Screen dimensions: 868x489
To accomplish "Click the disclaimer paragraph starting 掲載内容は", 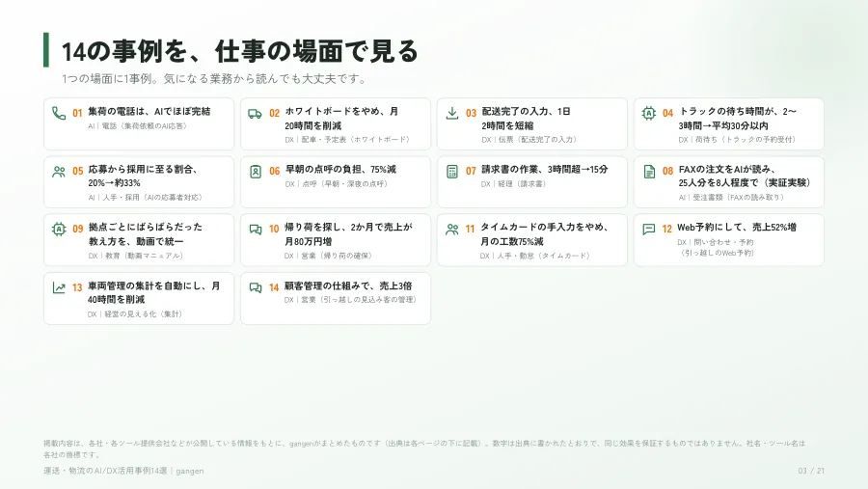I will pyautogui.click(x=424, y=449).
